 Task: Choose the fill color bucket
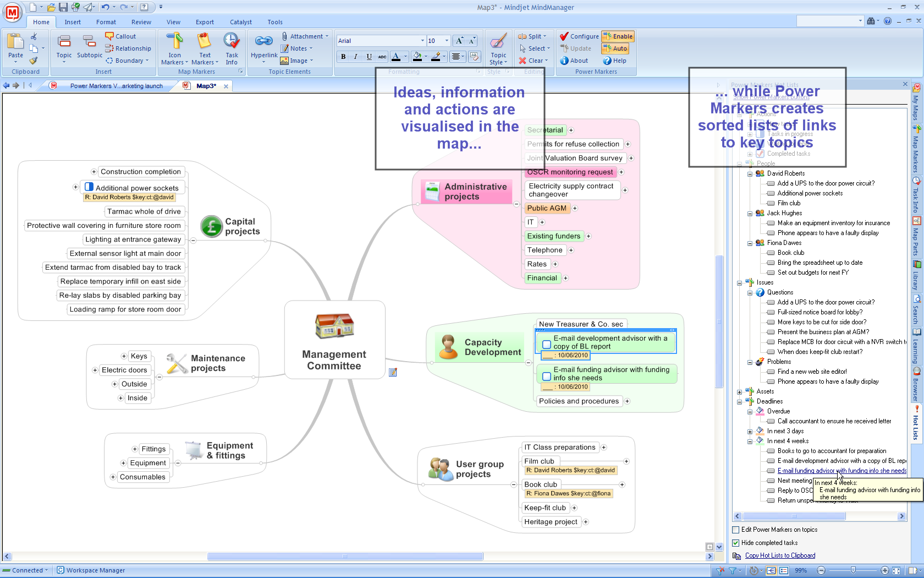pos(417,57)
